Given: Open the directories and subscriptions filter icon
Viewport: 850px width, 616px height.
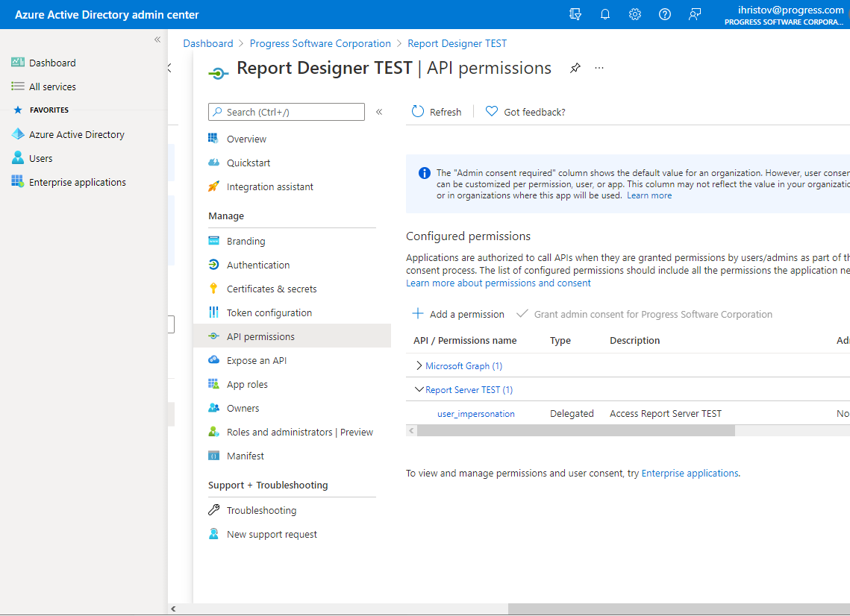Looking at the screenshot, I should (x=575, y=13).
